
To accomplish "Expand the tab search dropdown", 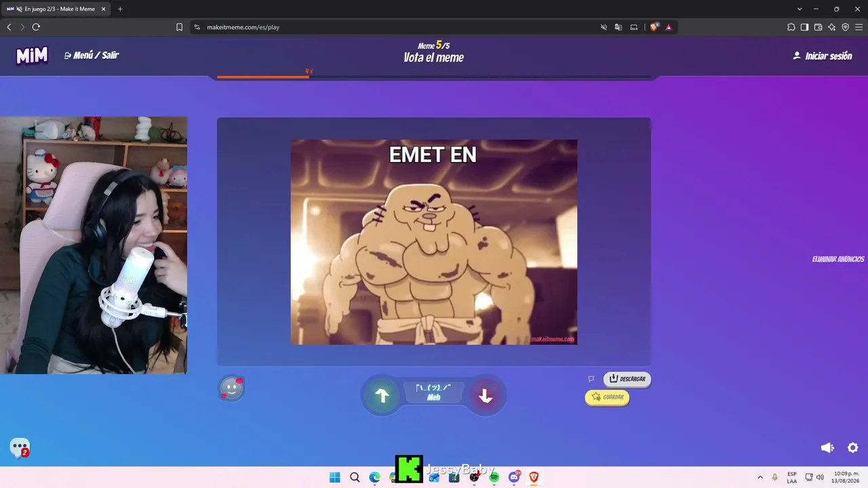I will click(x=800, y=9).
